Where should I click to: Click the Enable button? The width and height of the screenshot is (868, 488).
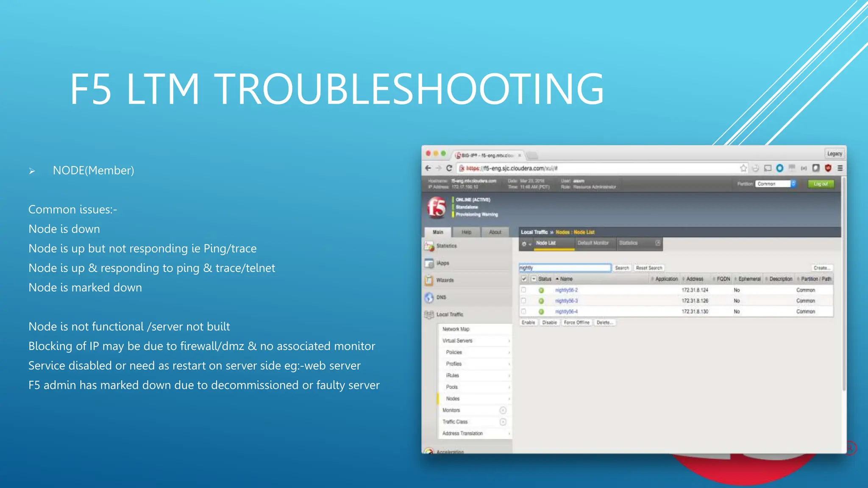pos(528,322)
